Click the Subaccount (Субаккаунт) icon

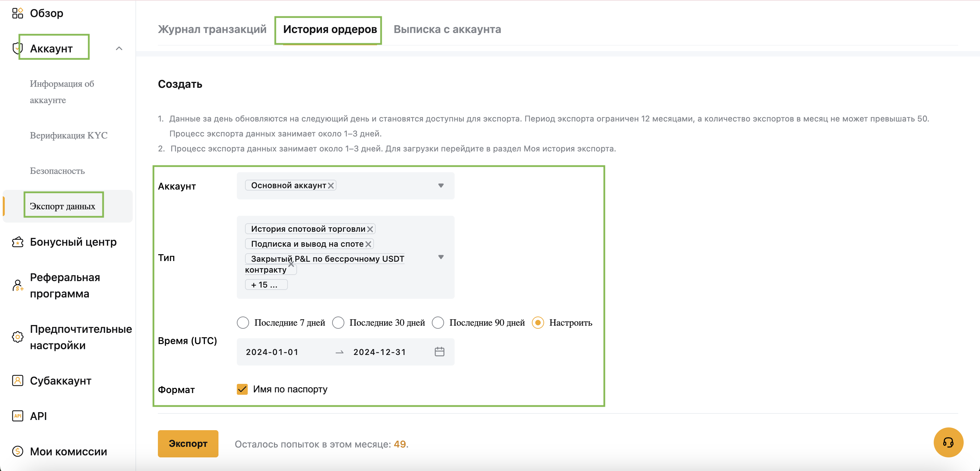click(x=17, y=380)
